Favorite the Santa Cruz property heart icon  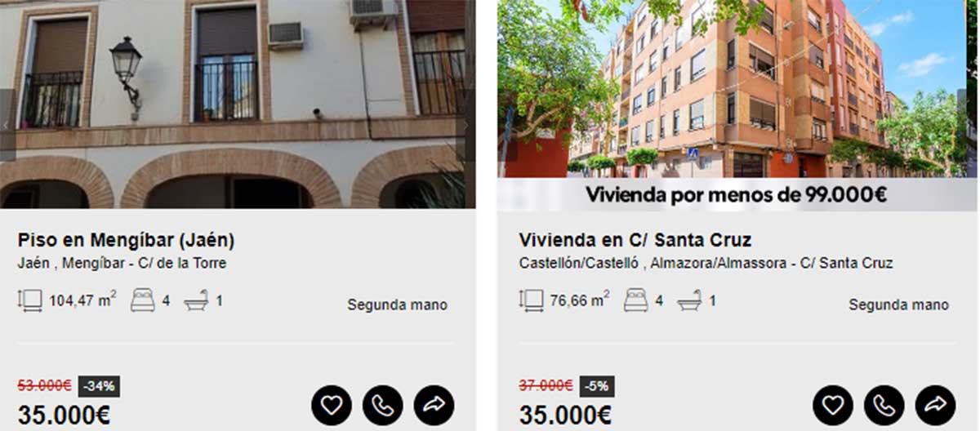832,405
